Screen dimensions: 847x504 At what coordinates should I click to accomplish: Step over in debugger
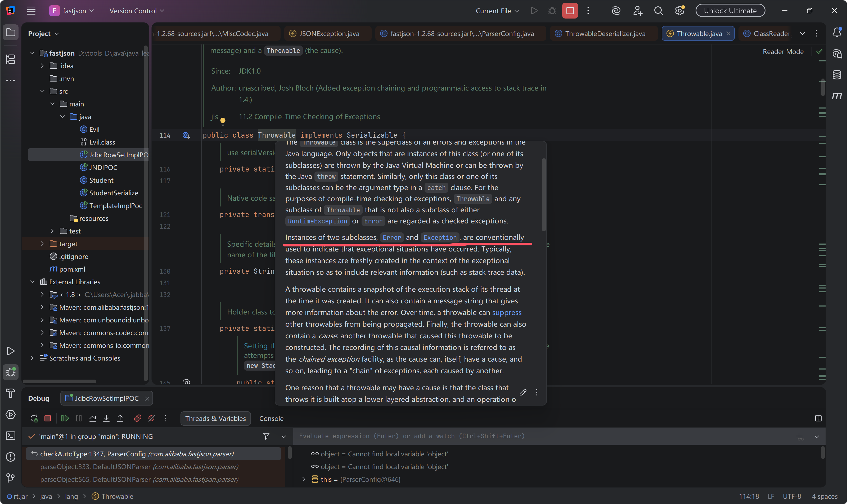[93, 418]
